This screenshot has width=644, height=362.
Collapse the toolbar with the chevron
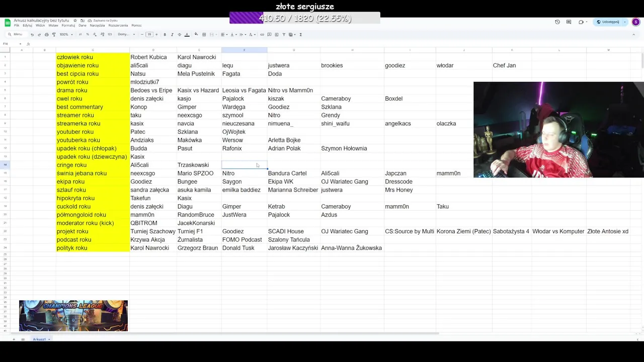click(x=633, y=34)
